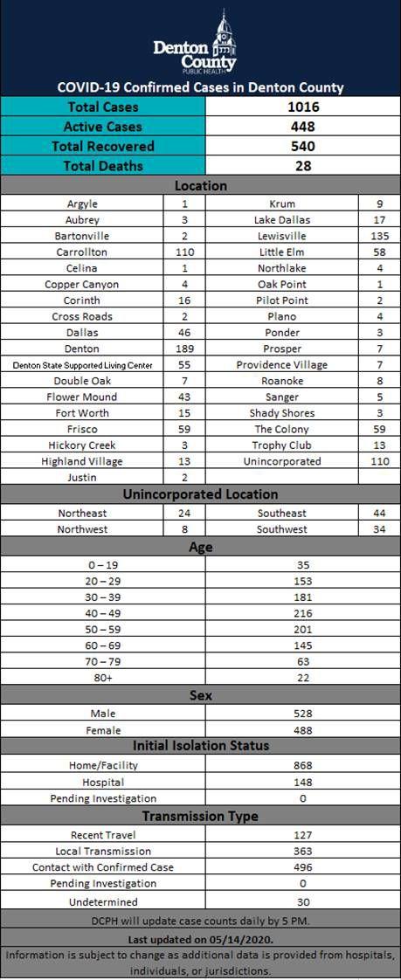Click the Sex section header
The image size is (401, 980).
click(x=200, y=695)
